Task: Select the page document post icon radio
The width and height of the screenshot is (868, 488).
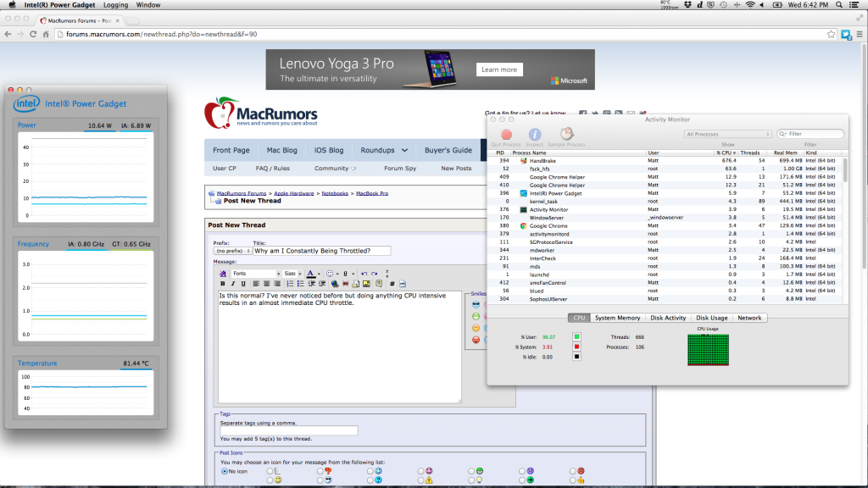Action: pyautogui.click(x=270, y=471)
